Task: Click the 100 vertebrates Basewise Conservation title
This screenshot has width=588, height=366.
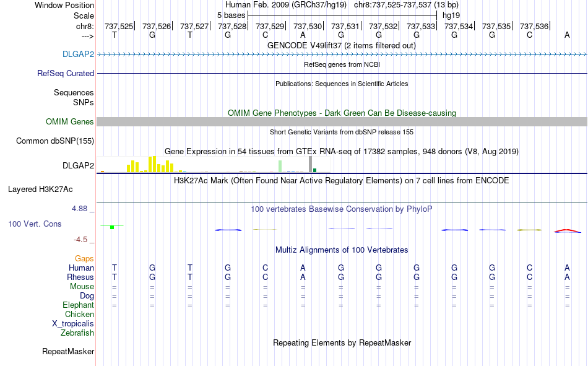Action: pyautogui.click(x=342, y=209)
